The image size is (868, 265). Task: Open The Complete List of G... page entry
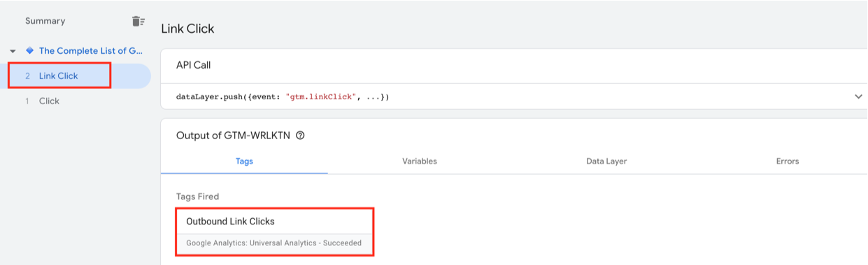click(x=91, y=50)
